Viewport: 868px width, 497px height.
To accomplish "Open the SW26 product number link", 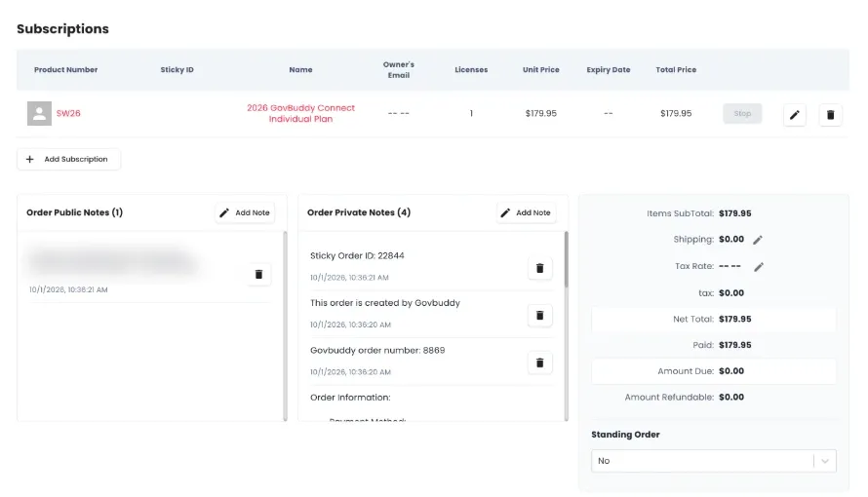I will pos(68,113).
